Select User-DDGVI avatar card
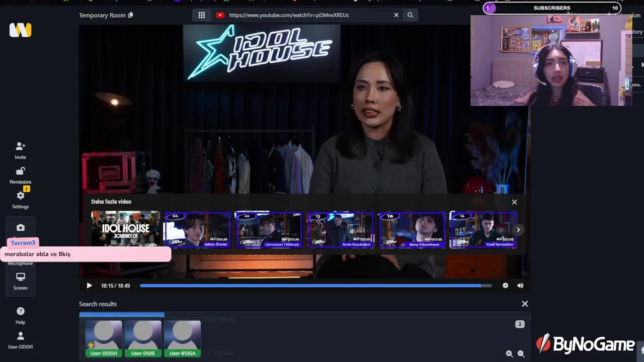Screen dimensions: 644x362 (x=104, y=339)
